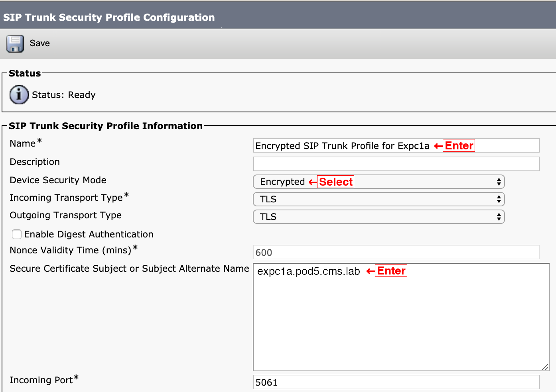556x392 pixels.
Task: Click the 'SIP Trunk Security Profile Configuration' title
Action: coord(109,18)
